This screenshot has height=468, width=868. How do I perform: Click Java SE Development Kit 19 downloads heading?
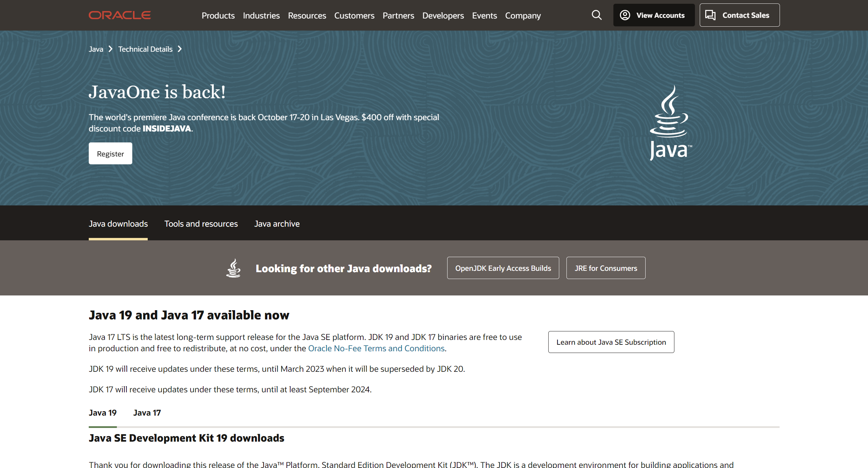186,438
